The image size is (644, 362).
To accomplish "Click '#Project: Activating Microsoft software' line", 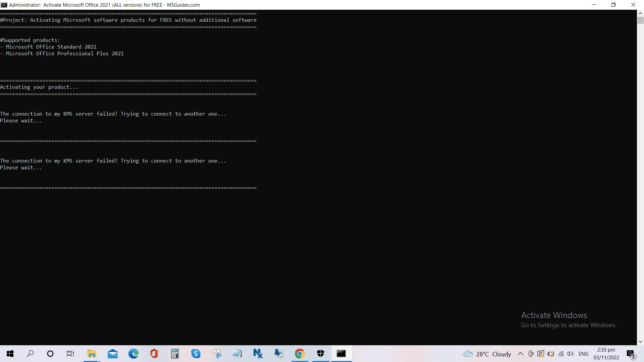I will tap(128, 20).
